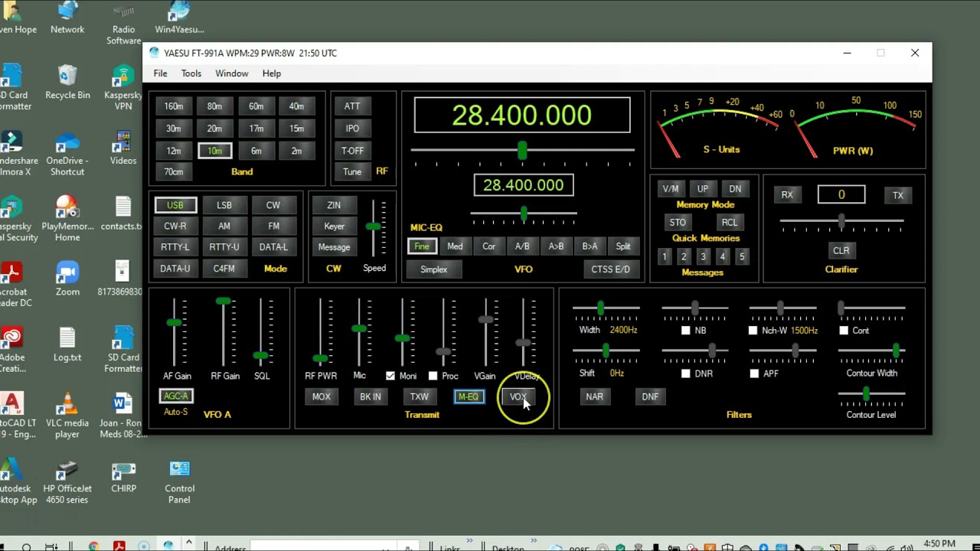Open the Help menu
Screen dimensions: 980x551
(272, 73)
